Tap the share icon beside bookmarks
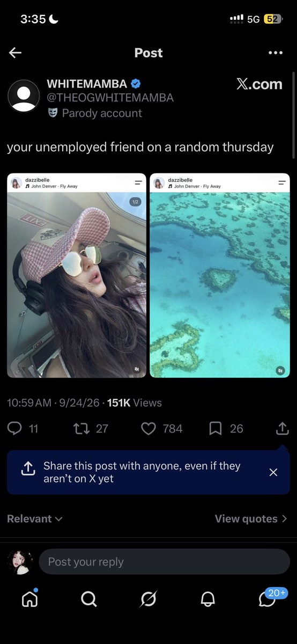Viewport: 297px width, 644px height. tap(282, 428)
